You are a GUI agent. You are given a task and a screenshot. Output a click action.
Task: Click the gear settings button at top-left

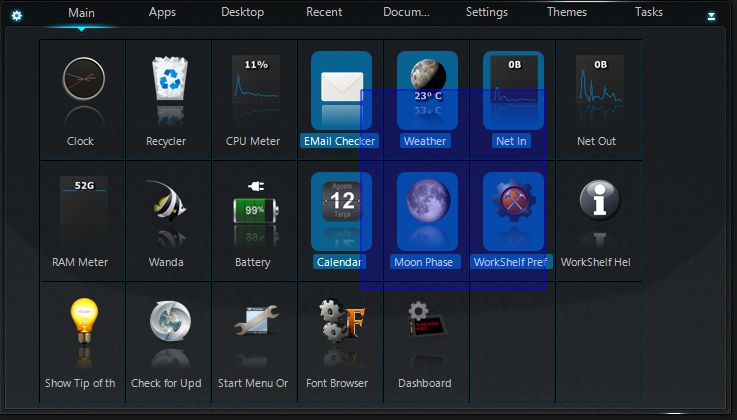(17, 15)
